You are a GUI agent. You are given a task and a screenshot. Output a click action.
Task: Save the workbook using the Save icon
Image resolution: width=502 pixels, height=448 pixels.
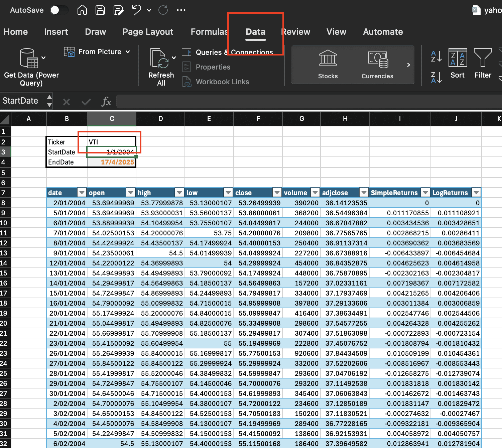point(100,10)
